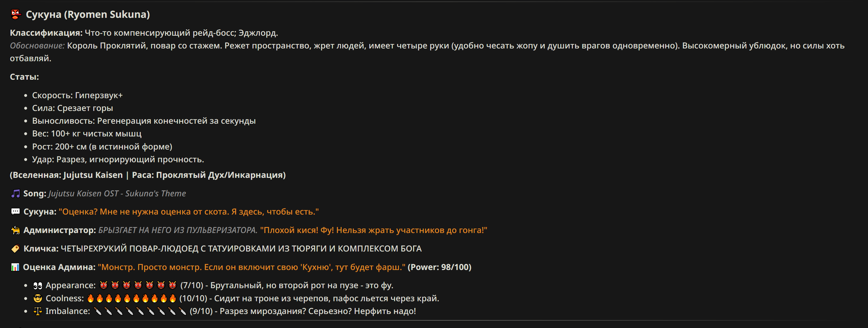This screenshot has width=868, height=328.
Task: Click the orange Sukuna quote about оценка
Action: (x=189, y=212)
